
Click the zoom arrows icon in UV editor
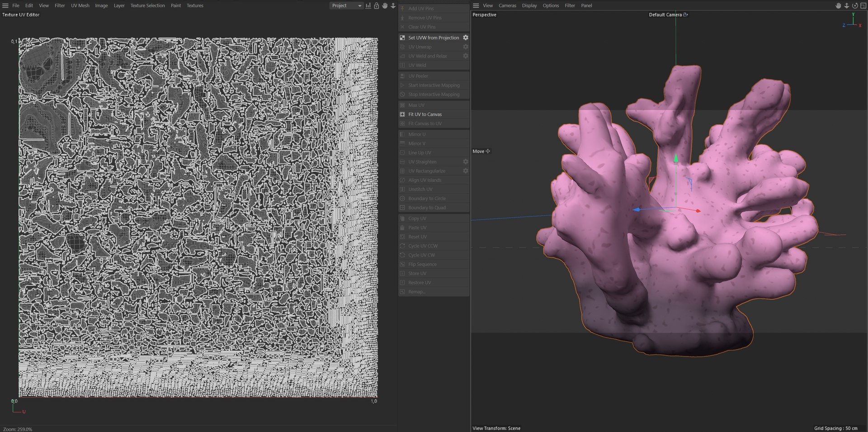coord(393,5)
